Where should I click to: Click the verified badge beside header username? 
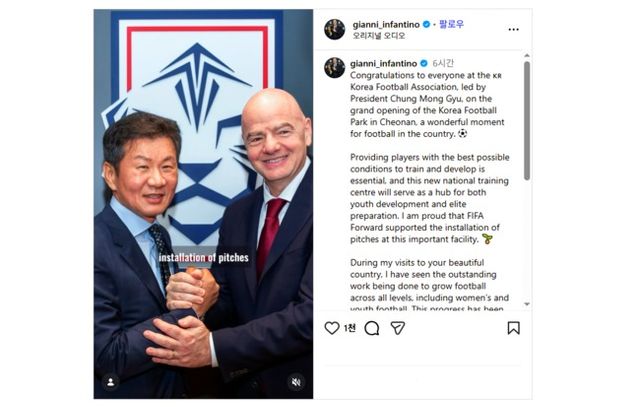point(427,24)
